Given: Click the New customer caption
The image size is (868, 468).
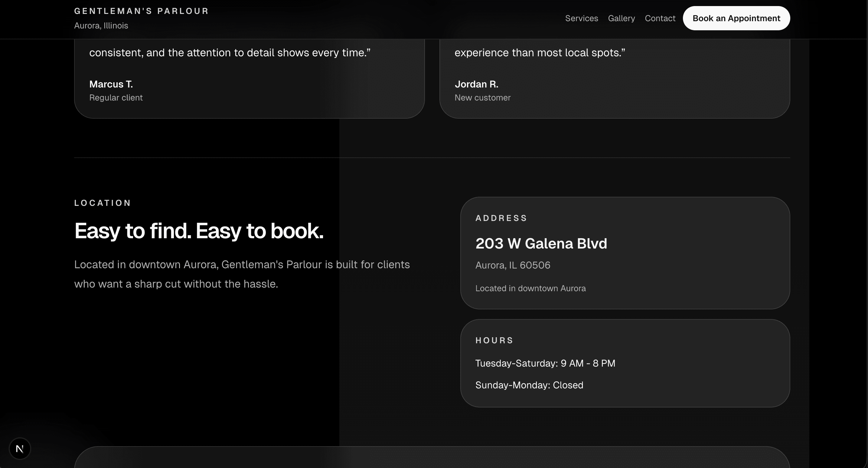Looking at the screenshot, I should [x=482, y=98].
